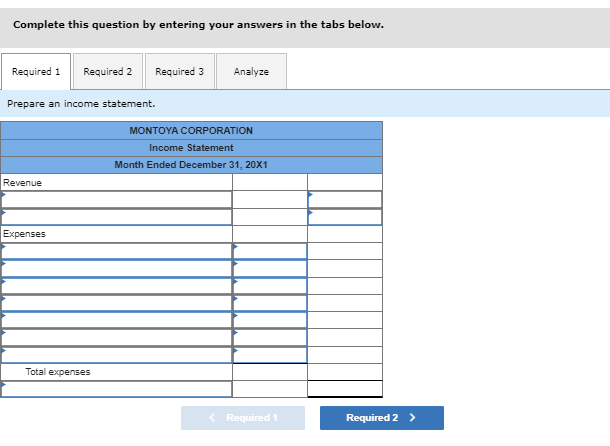Open third expense account name dropdown
Screen dimensions: 610x446
pos(116,286)
